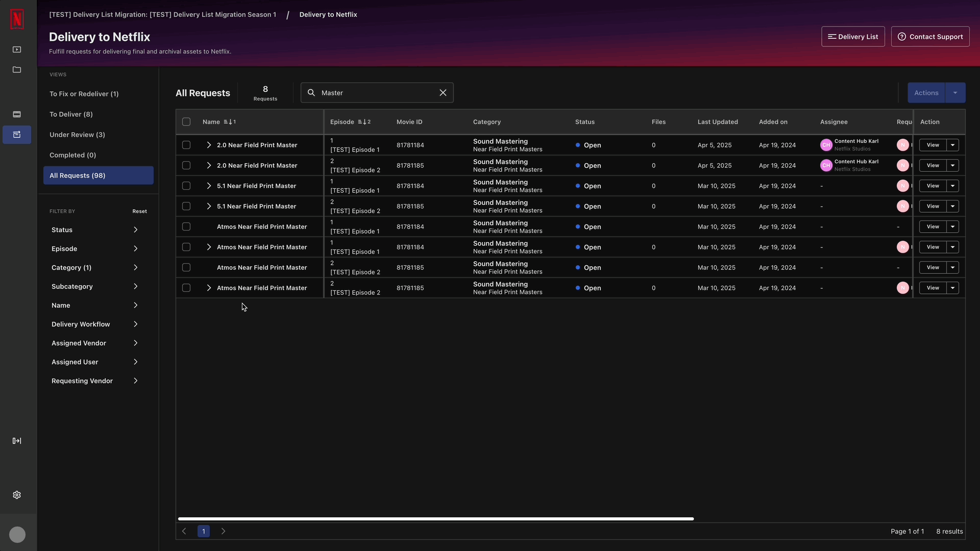Click the Last Updated column header
The image size is (980, 551).
718,122
